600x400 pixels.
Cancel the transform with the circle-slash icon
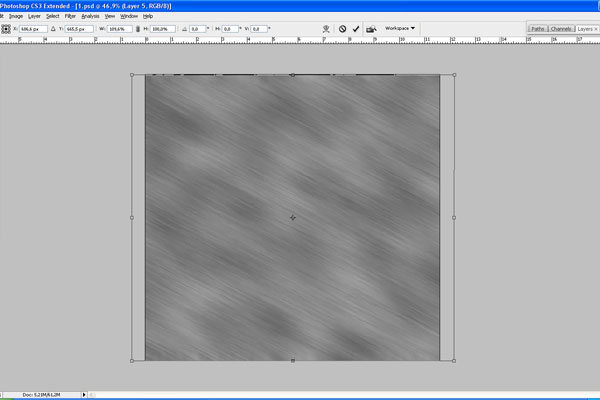[x=342, y=29]
